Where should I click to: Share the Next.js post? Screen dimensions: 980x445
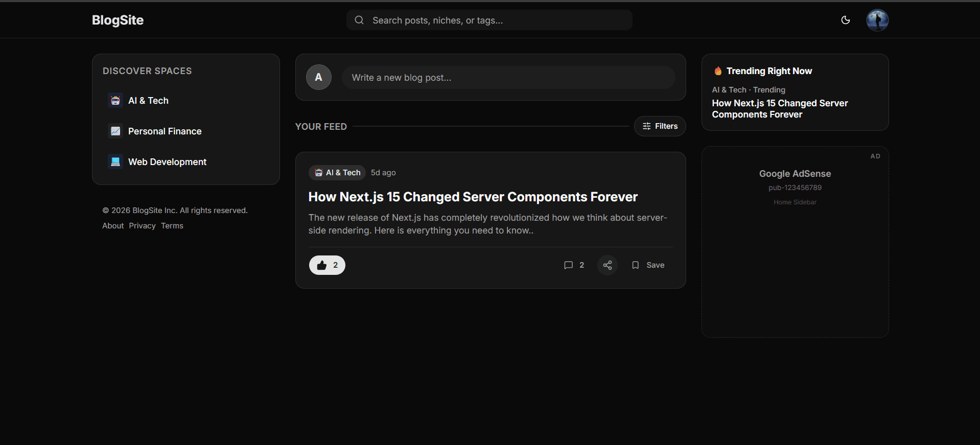[608, 265]
